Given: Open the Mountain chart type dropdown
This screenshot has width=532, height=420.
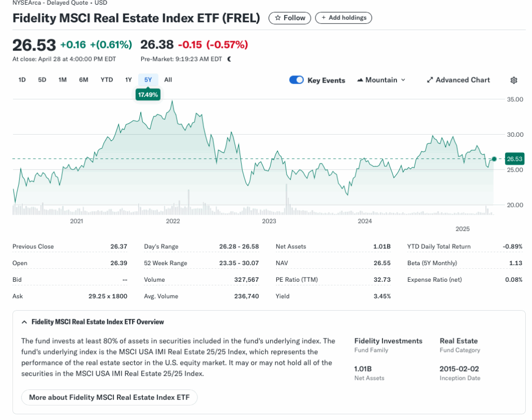Looking at the screenshot, I should click(x=381, y=80).
